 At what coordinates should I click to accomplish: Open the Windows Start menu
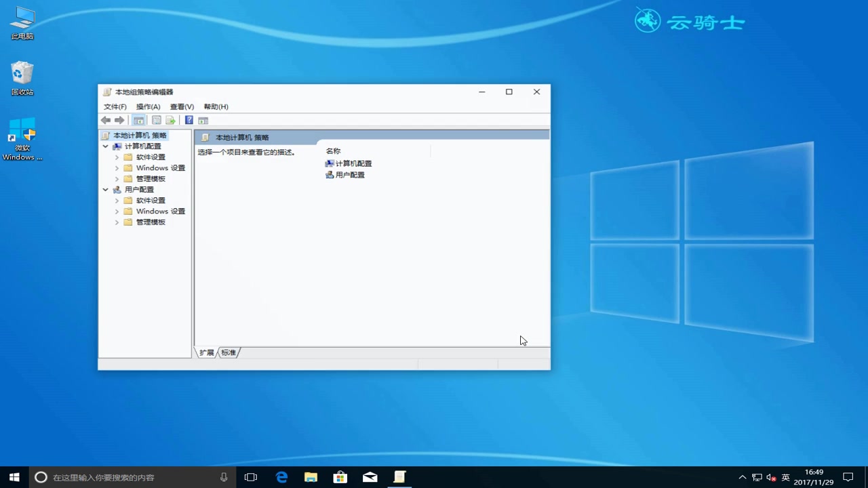(14, 477)
